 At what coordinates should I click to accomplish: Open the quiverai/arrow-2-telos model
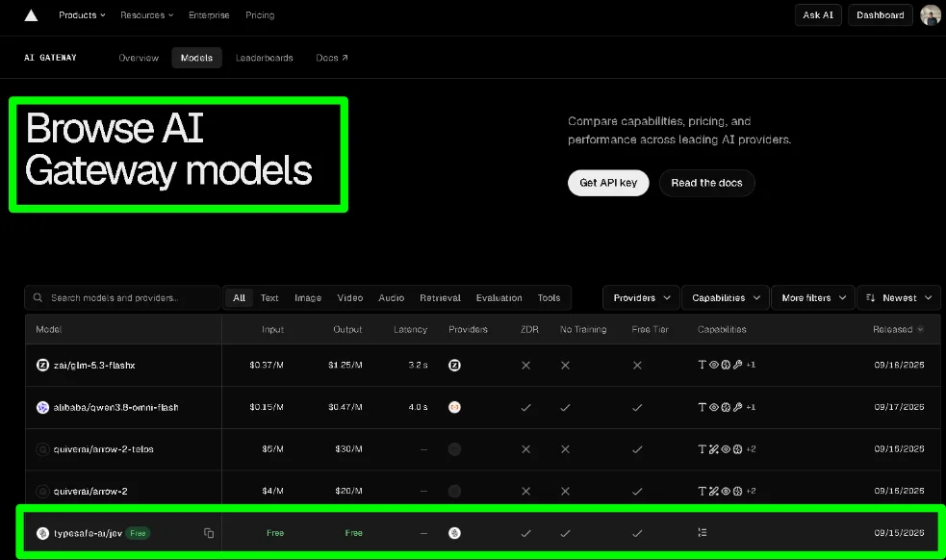103,449
